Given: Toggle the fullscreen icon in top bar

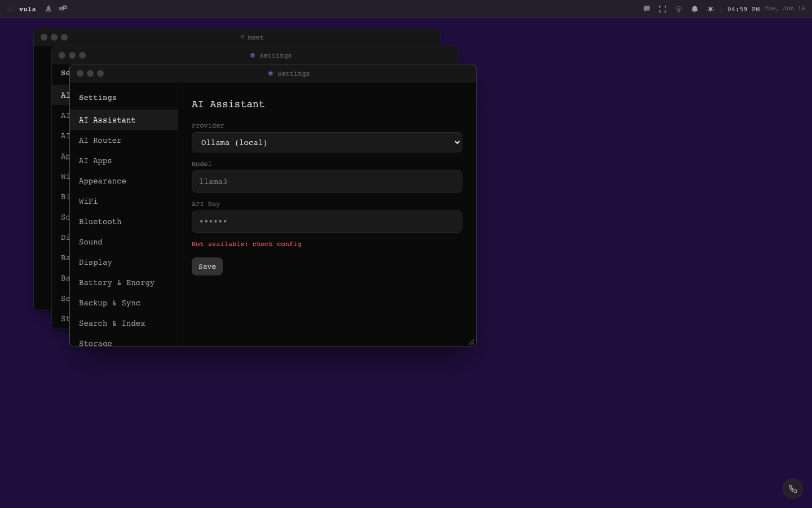Looking at the screenshot, I should [663, 9].
